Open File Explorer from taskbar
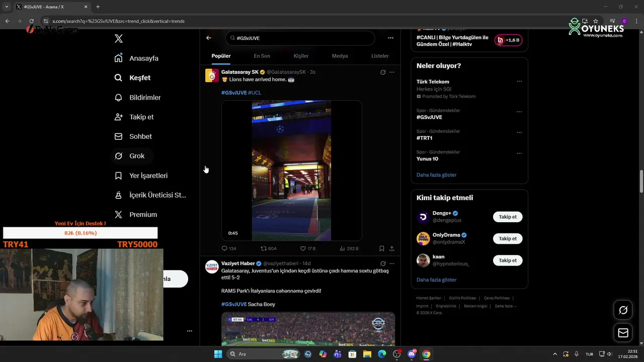This screenshot has width=644, height=362. (367, 354)
